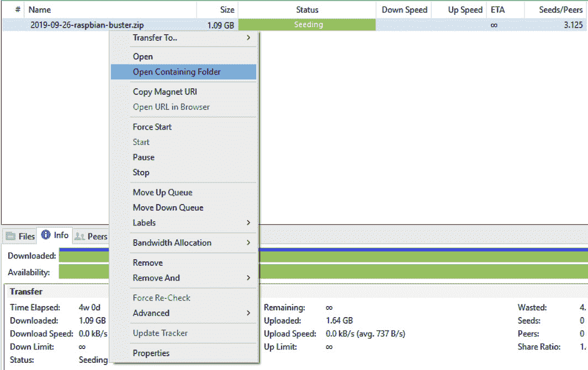Pause the seeding torrent
The width and height of the screenshot is (588, 370).
tap(143, 157)
